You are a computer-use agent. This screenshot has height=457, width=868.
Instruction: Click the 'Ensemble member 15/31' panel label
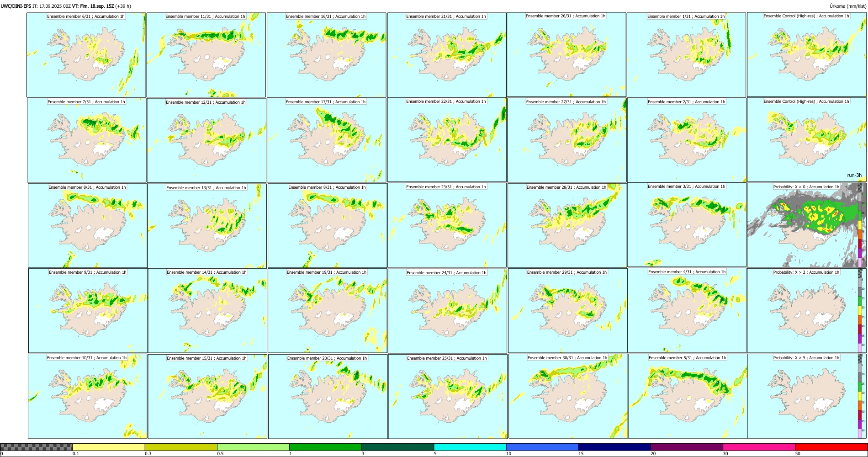206,358
